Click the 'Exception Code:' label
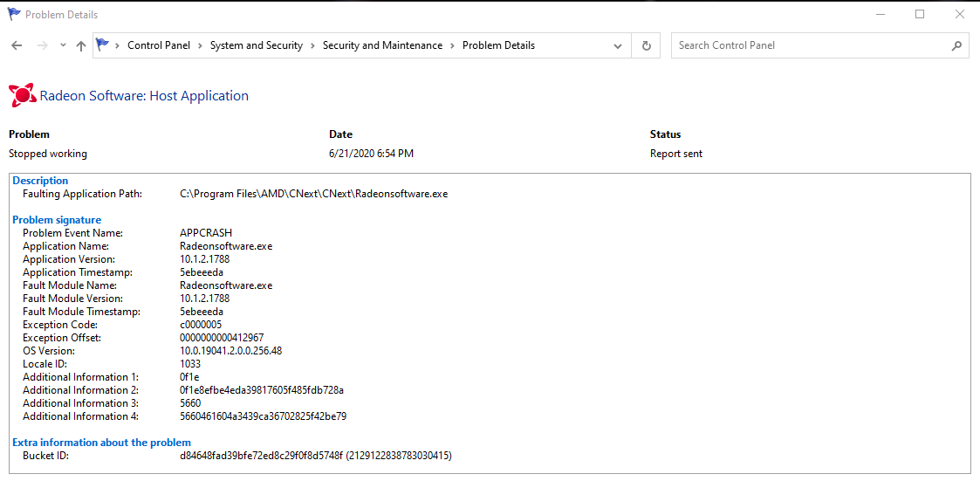 coord(60,325)
